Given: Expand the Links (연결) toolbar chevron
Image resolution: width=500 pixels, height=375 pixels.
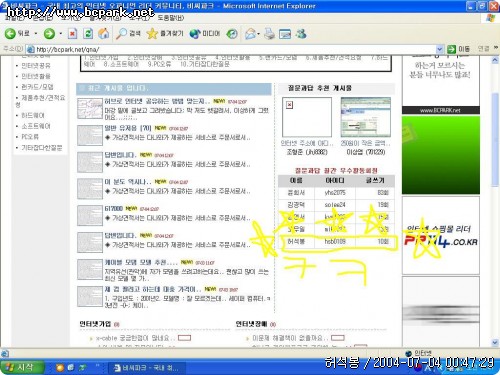Looking at the screenshot, I should pyautogui.click(x=496, y=48).
